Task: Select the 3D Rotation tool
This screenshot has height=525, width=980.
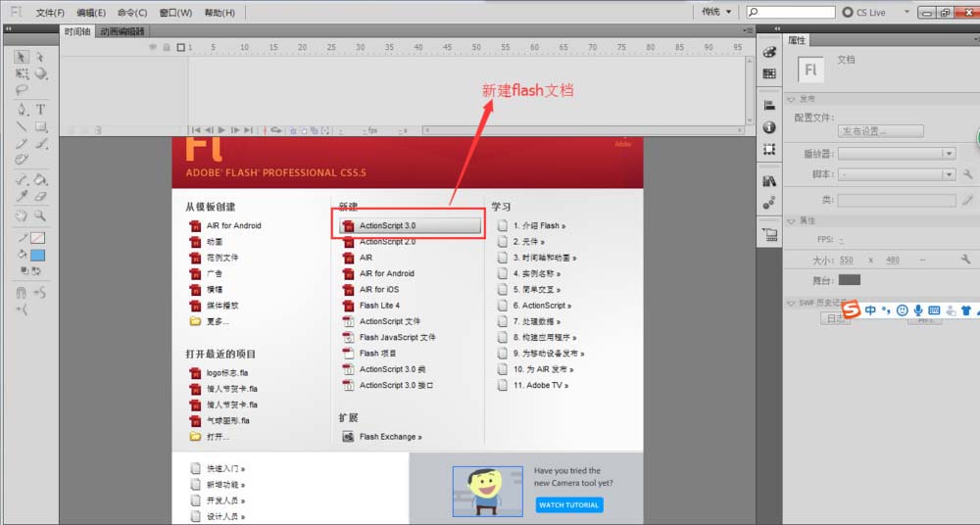Action: (x=40, y=73)
